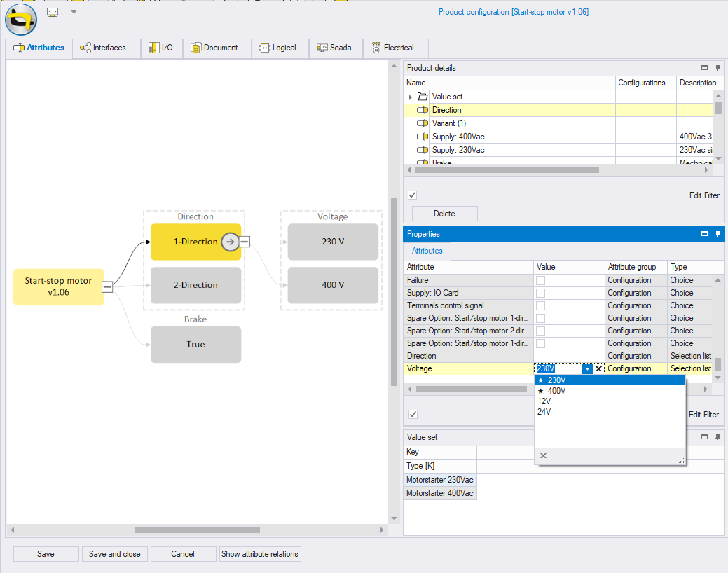The height and width of the screenshot is (573, 728).
Task: Select the Brake True node
Action: pos(196,345)
